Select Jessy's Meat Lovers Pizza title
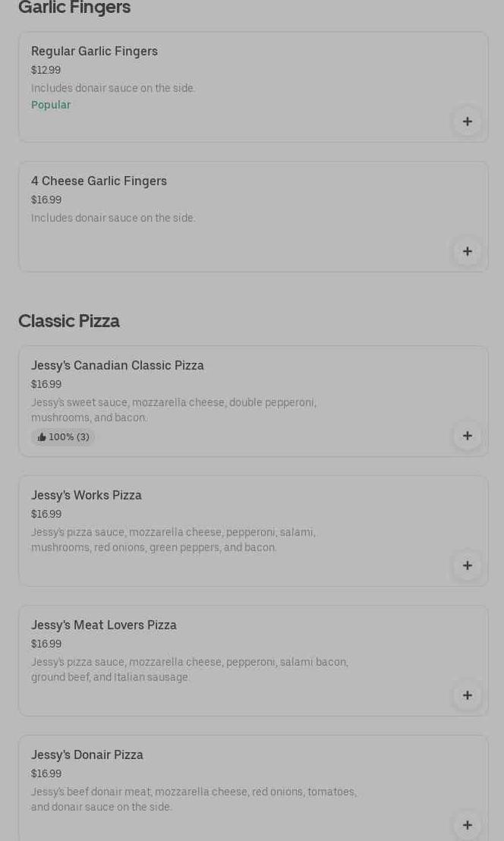The image size is (504, 841). point(104,625)
